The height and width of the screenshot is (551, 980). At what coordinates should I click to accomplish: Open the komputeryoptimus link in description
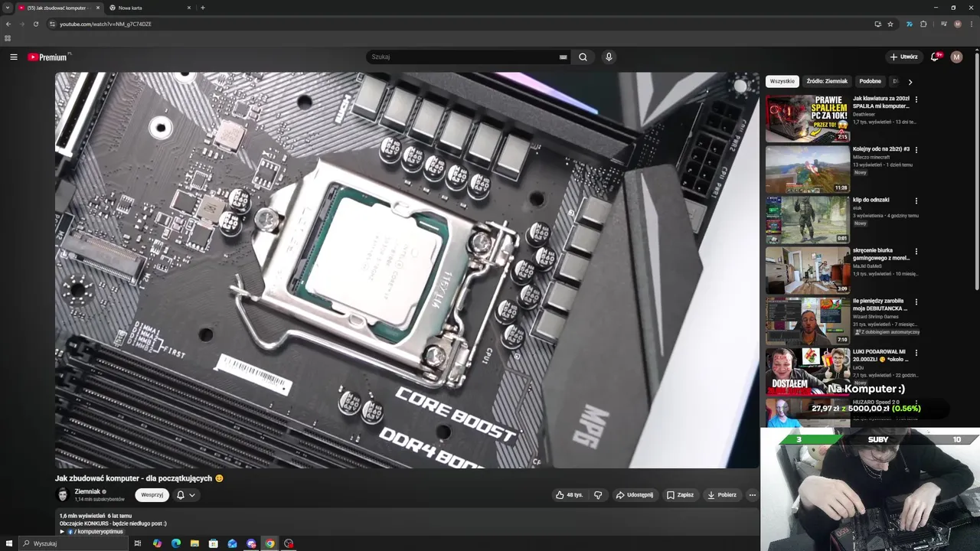pos(99,531)
